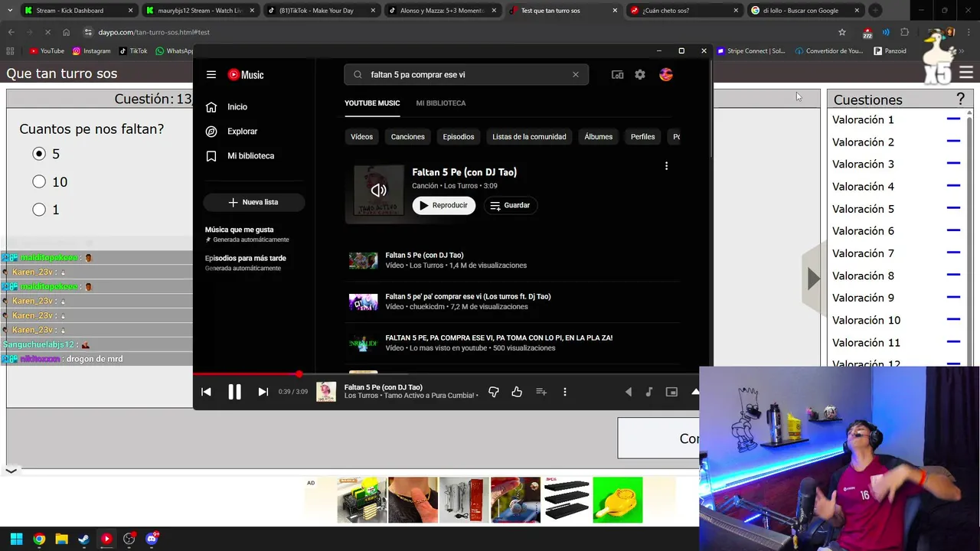Open the Cuestiones help question mark
The height and width of the screenshot is (551, 980).
960,99
